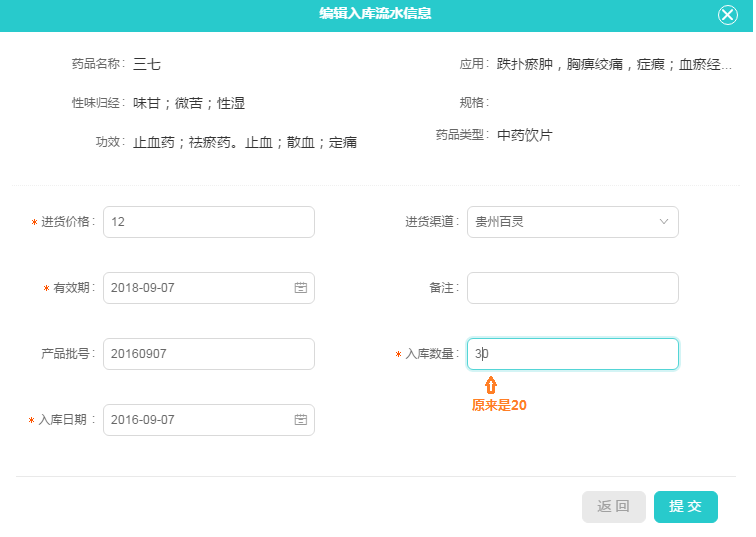Expand the 进货渠道 dropdown arrow

(664, 222)
